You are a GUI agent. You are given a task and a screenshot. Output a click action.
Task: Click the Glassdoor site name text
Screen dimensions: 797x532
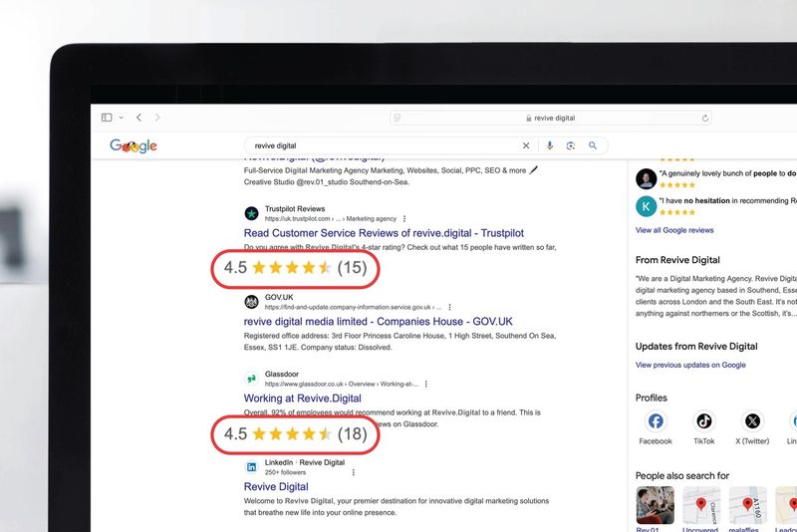click(x=282, y=374)
